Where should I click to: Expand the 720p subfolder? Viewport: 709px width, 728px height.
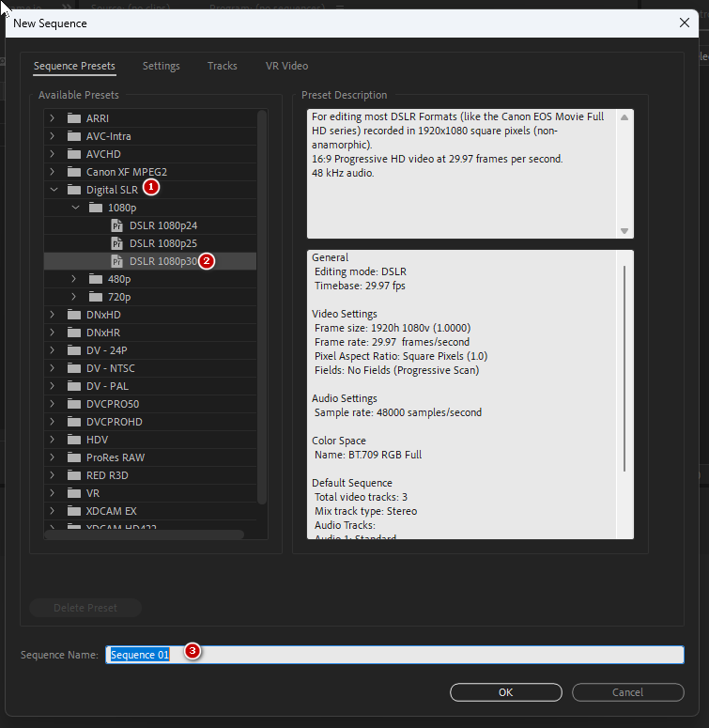tap(74, 297)
